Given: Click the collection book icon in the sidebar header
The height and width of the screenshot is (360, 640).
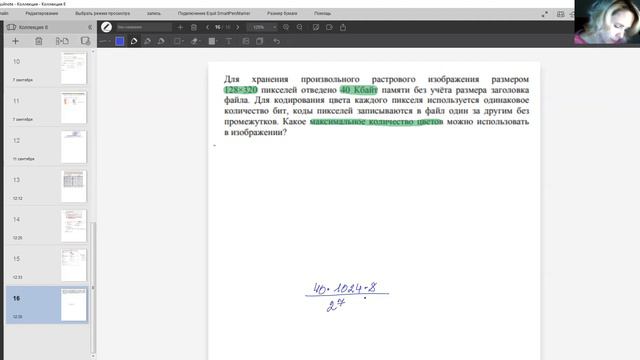Looking at the screenshot, I should (x=11, y=27).
